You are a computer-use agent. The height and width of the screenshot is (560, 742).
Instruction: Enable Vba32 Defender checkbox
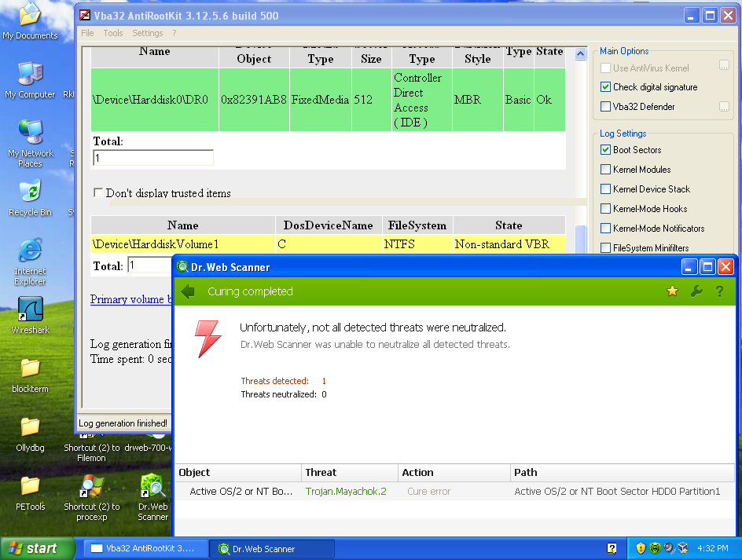[x=605, y=106]
